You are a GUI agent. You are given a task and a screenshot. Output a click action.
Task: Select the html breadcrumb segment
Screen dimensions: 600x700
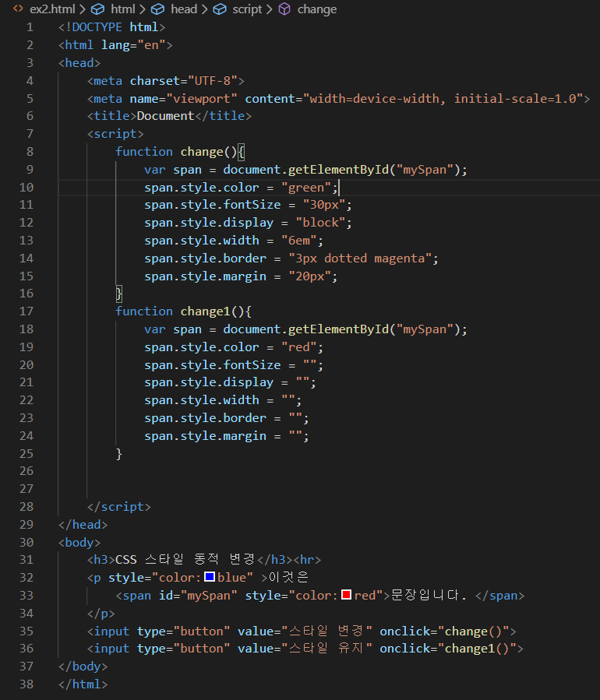pyautogui.click(x=123, y=9)
